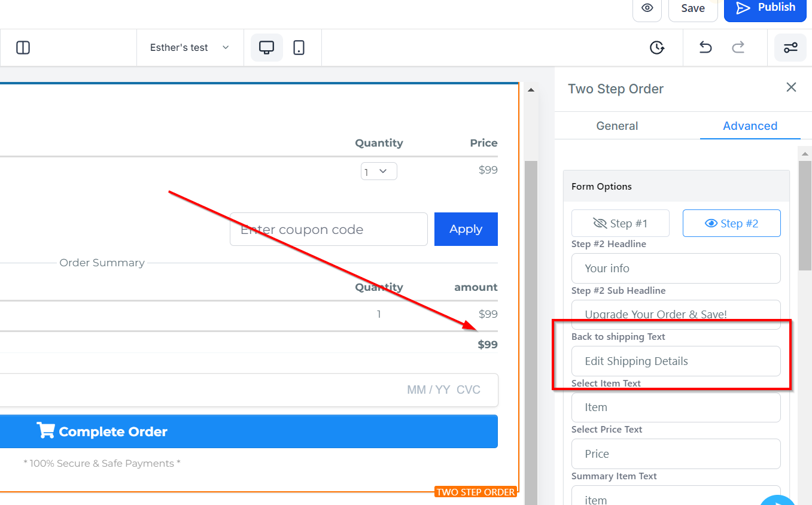Show Step #1 form options
Image resolution: width=812 pixels, height=505 pixels.
coord(620,223)
